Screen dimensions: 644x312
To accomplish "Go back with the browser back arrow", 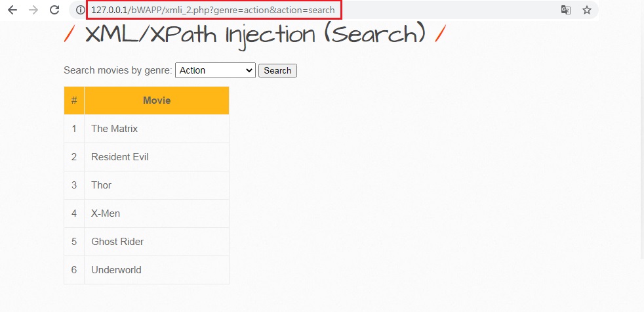I will 12,10.
